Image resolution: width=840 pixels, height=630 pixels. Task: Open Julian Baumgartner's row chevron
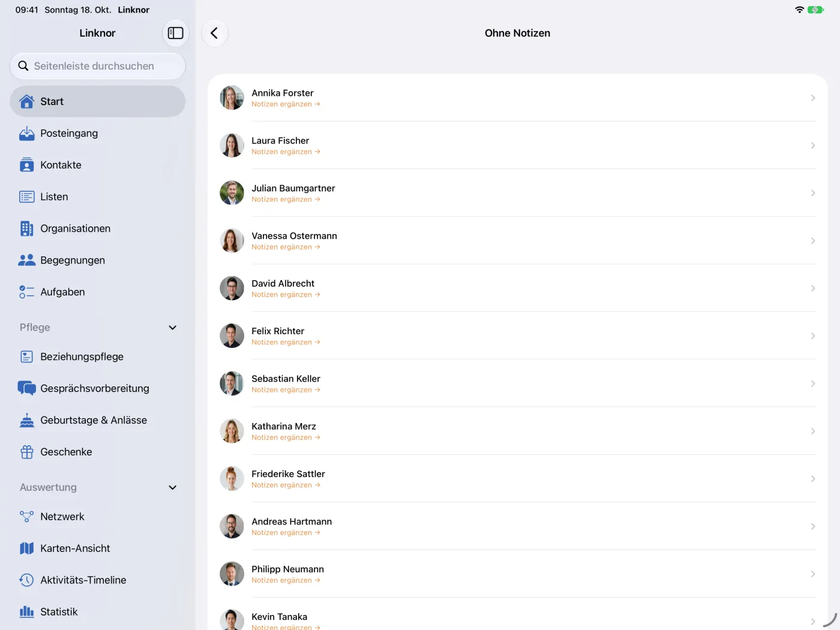813,193
